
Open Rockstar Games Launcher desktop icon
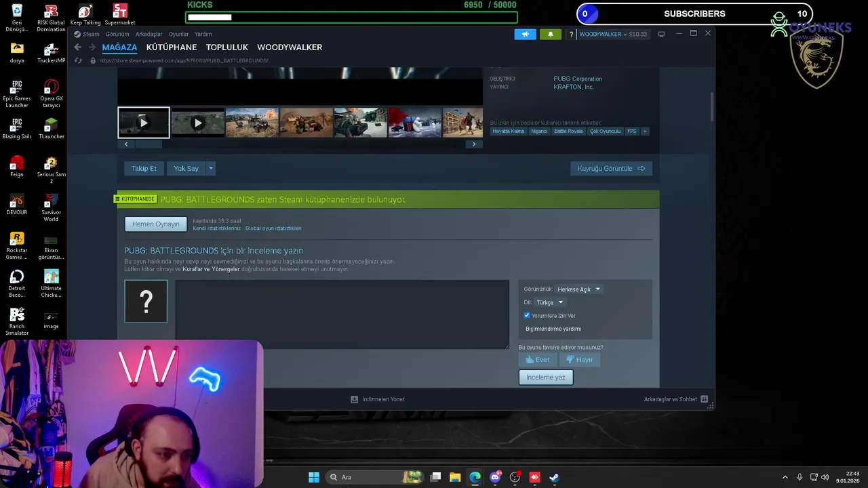pos(17,245)
